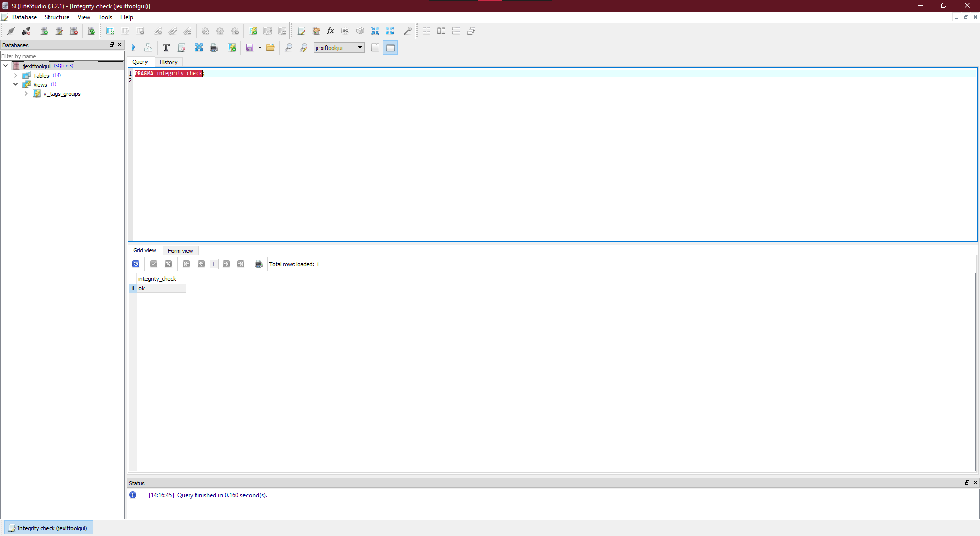
Task: Expand the Tables node in the Databases tree
Action: click(16, 75)
